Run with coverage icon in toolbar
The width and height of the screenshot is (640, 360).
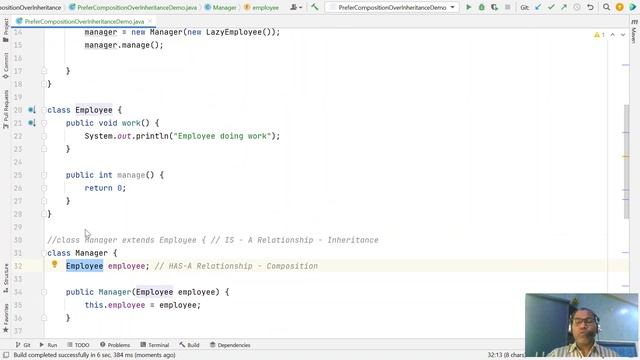click(x=494, y=7)
